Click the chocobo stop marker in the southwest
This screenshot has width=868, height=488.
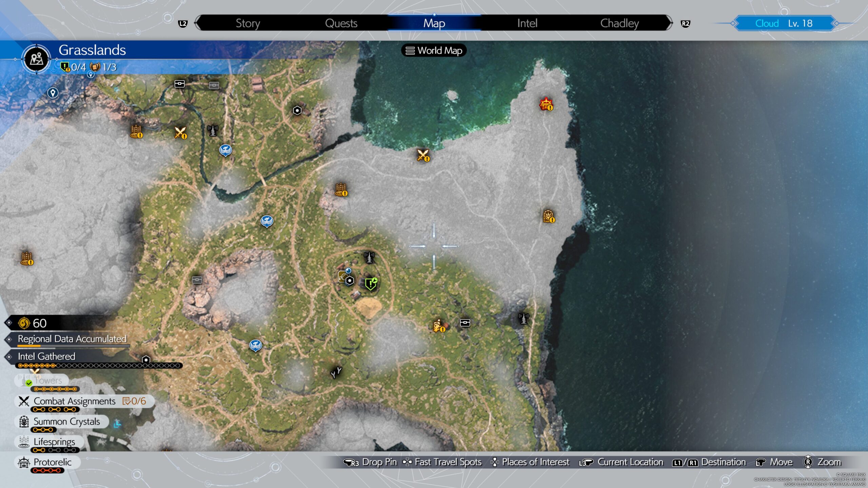[x=255, y=346]
